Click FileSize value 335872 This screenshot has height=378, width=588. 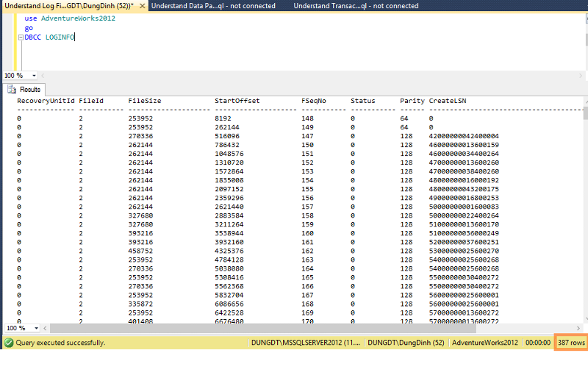pyautogui.click(x=140, y=304)
